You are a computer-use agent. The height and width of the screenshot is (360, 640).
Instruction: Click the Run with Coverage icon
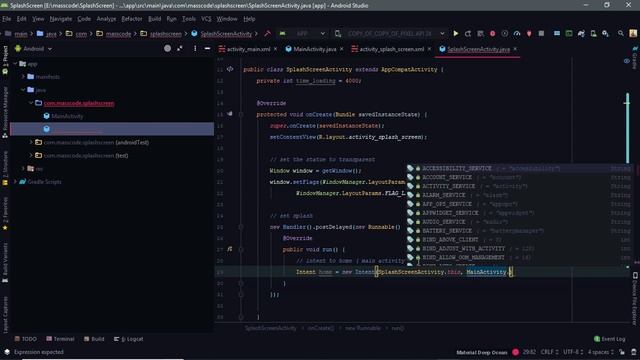(504, 33)
